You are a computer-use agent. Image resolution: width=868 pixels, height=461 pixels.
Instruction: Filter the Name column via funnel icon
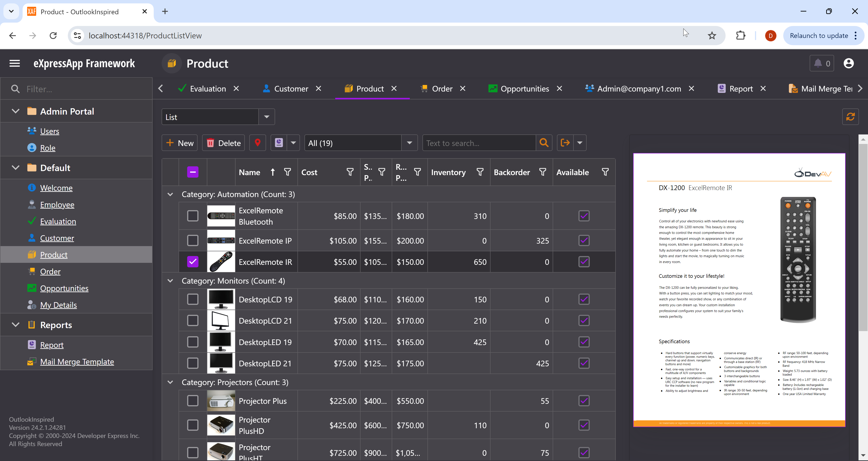coord(288,172)
